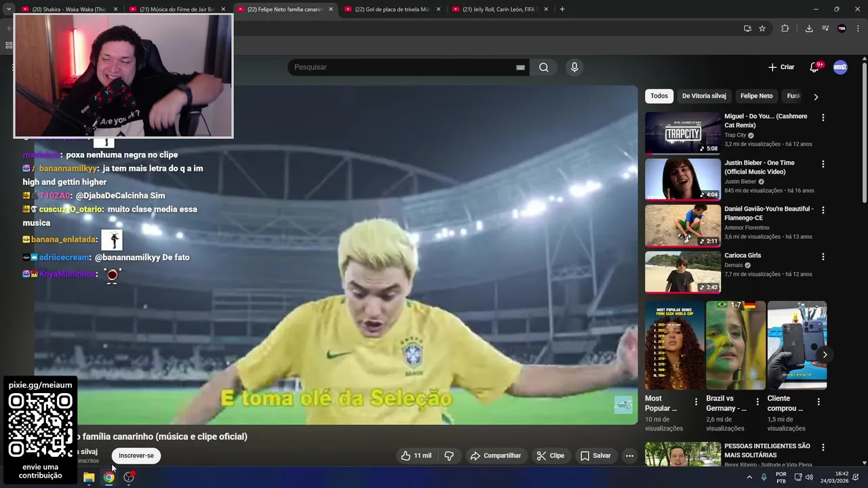Select the Todos filter chip
The height and width of the screenshot is (488, 868).
pos(659,96)
